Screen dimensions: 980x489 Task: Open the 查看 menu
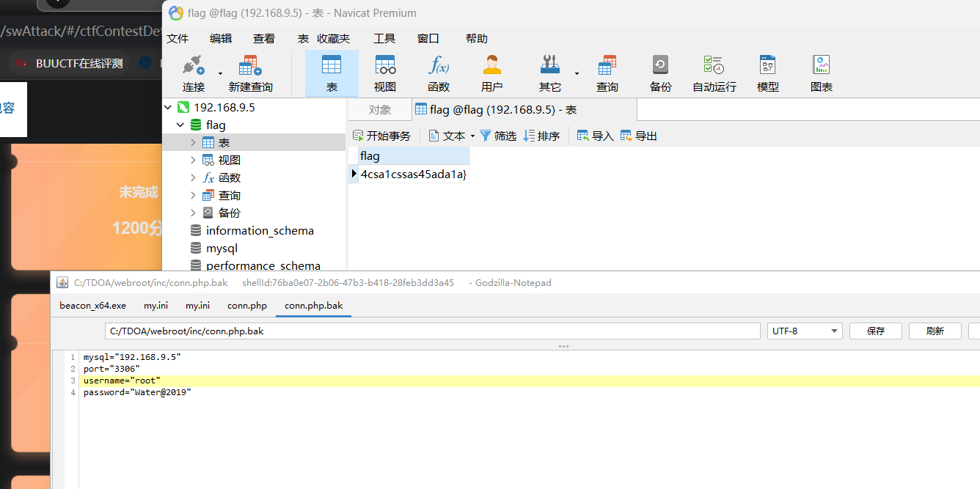coord(264,38)
